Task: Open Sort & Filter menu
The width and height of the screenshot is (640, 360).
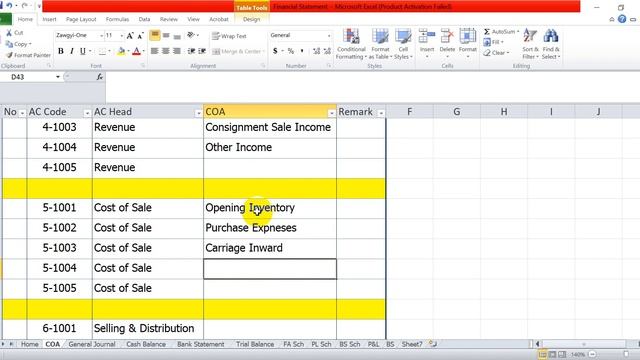Action: pyautogui.click(x=530, y=44)
